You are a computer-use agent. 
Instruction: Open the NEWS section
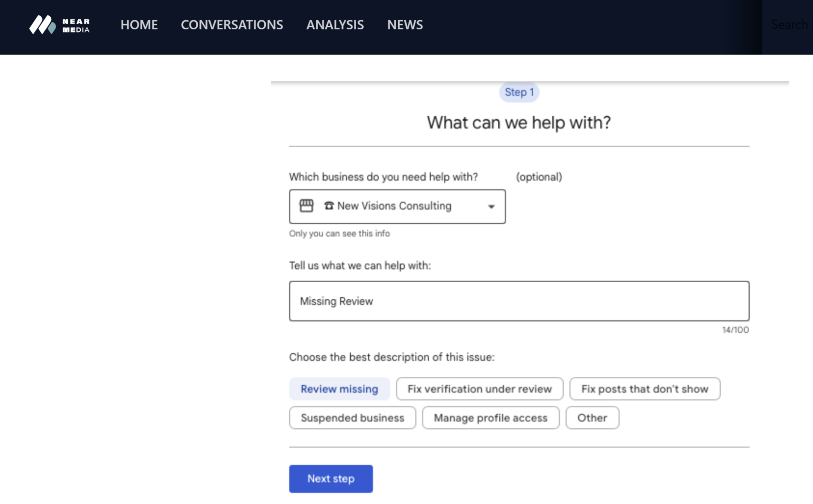405,25
